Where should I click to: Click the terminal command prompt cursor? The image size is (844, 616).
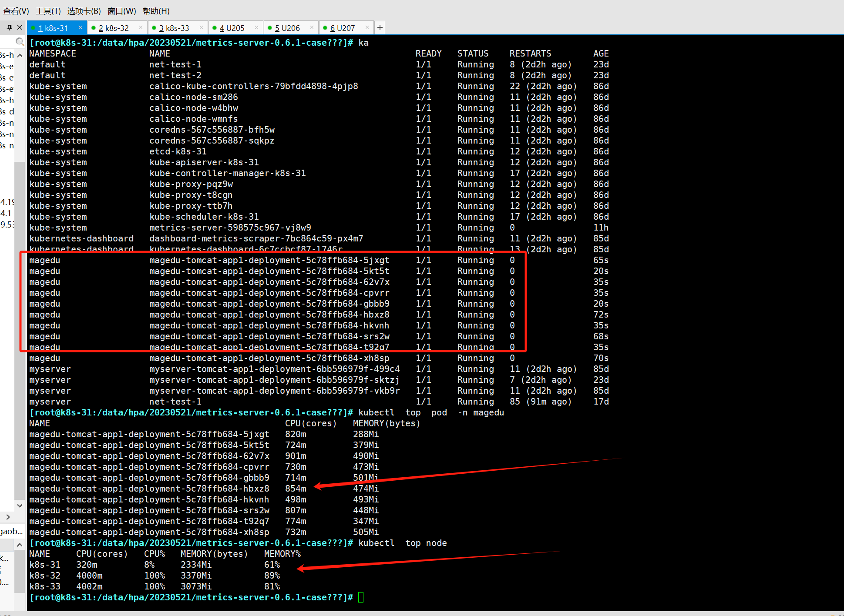click(x=361, y=597)
